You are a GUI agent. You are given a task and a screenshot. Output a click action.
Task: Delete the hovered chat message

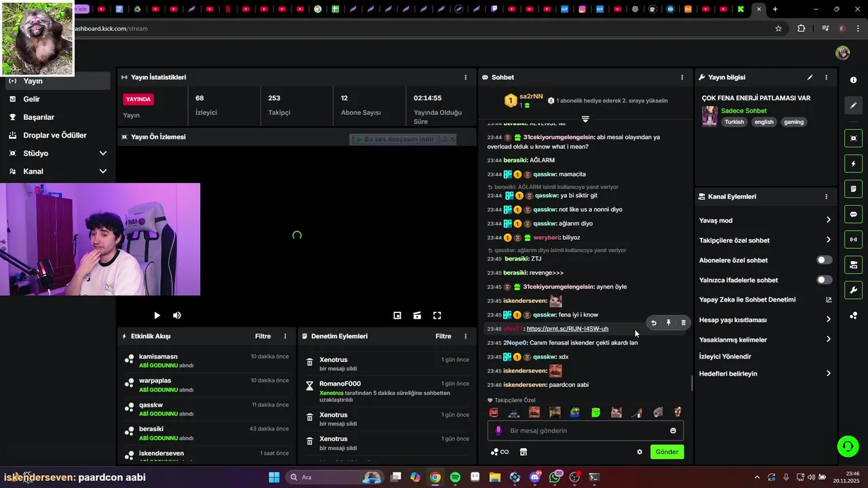(684, 323)
